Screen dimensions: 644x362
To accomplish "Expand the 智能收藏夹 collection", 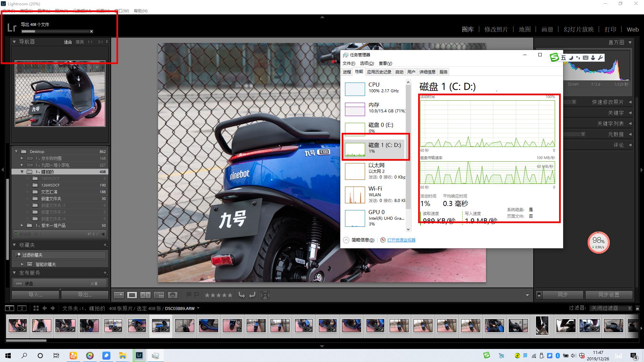I will click(x=22, y=264).
